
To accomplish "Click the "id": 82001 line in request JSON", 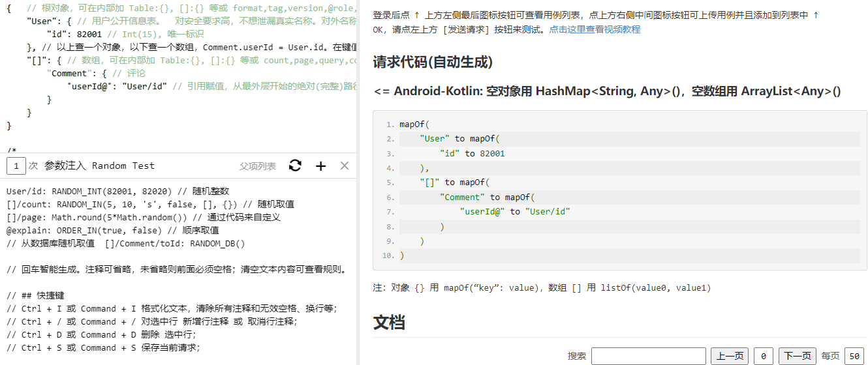I will click(x=125, y=34).
